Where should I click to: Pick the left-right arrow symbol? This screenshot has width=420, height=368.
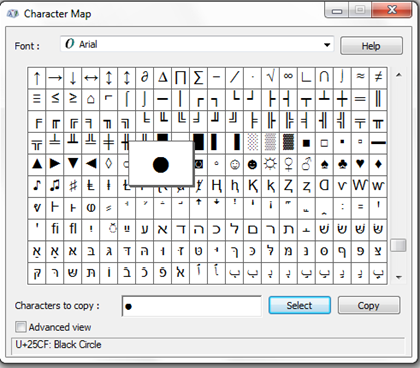click(x=91, y=78)
